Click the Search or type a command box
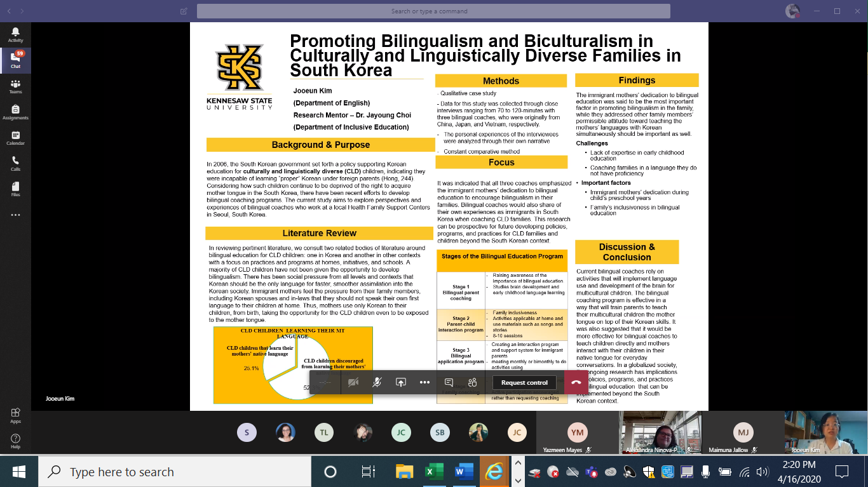The image size is (868, 487). [x=433, y=11]
